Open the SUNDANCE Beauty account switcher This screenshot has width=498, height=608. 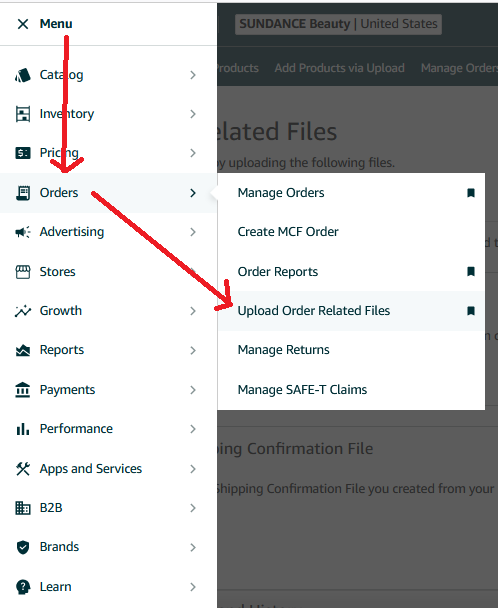pos(338,24)
